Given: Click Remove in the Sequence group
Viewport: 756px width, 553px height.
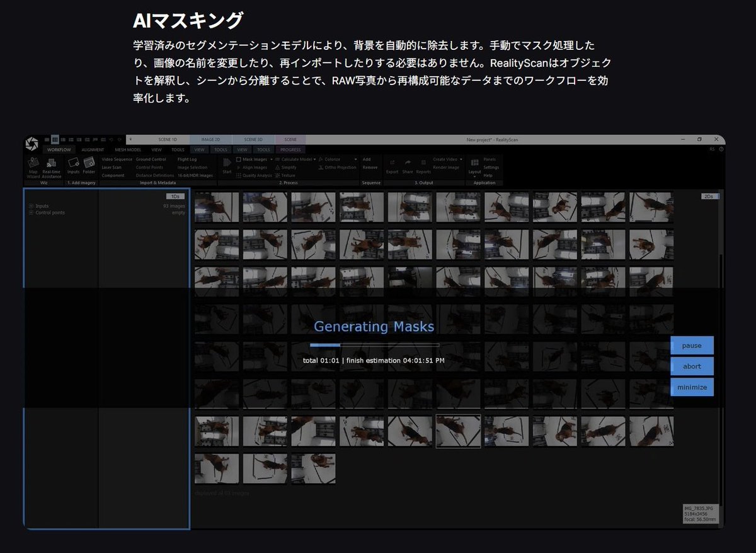Looking at the screenshot, I should (370, 168).
